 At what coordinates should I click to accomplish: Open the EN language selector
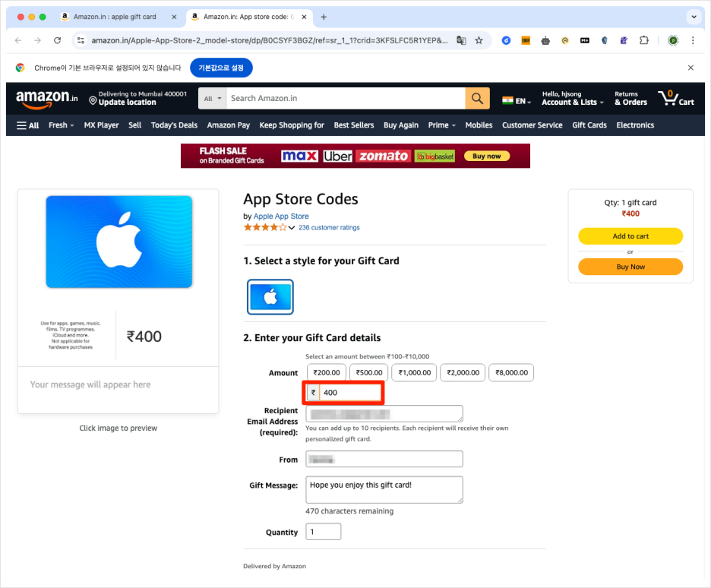pos(517,100)
